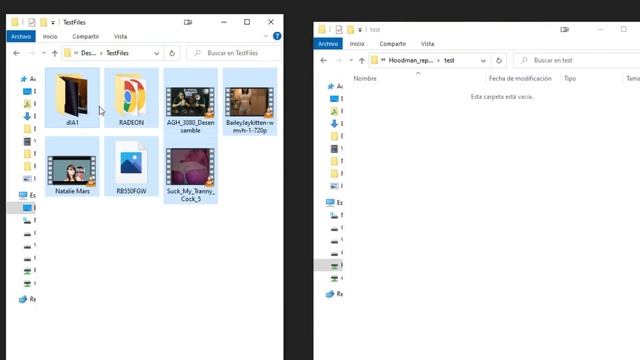Select This PC icon in TestFiles sidebar

[23, 195]
